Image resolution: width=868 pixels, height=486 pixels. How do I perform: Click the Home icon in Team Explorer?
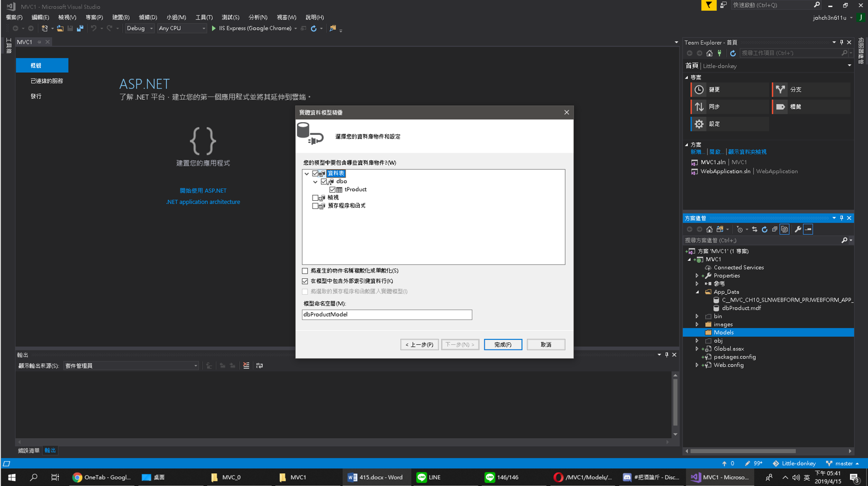pyautogui.click(x=709, y=53)
